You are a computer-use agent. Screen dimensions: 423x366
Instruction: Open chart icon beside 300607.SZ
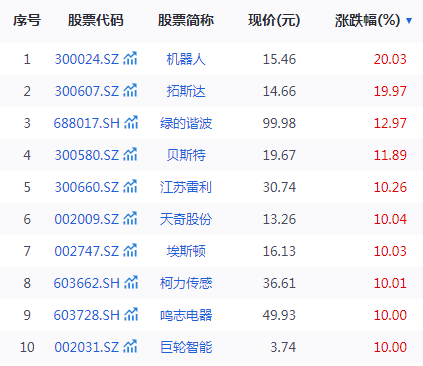coord(130,90)
